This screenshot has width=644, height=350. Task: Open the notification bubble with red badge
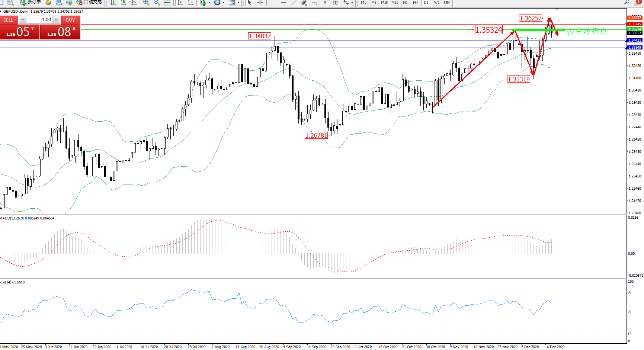coord(637,2)
